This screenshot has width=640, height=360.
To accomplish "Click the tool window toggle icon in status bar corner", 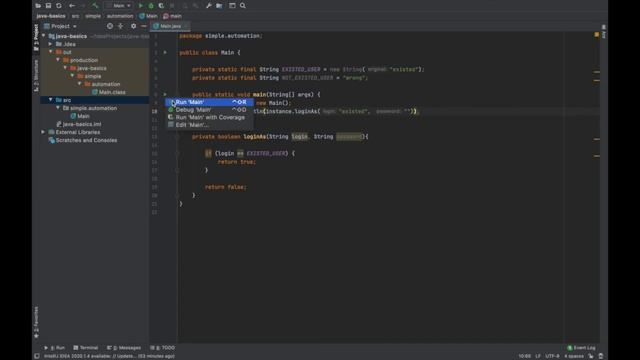I will point(37,356).
